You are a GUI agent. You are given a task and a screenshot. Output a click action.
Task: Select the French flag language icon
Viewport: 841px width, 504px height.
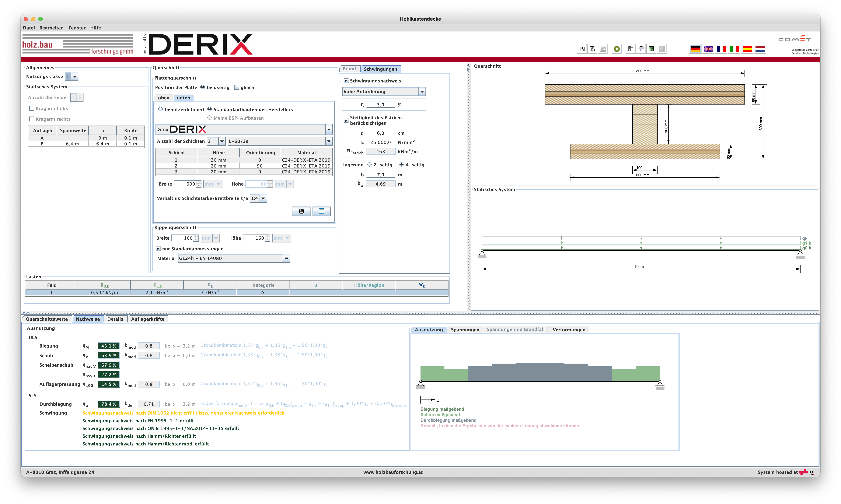[721, 49]
